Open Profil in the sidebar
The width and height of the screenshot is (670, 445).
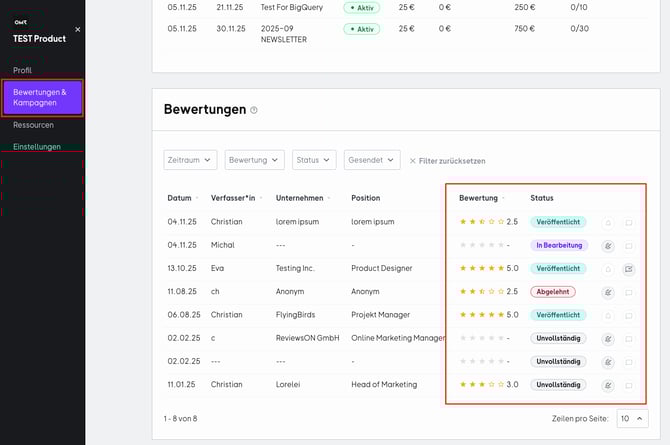point(23,70)
